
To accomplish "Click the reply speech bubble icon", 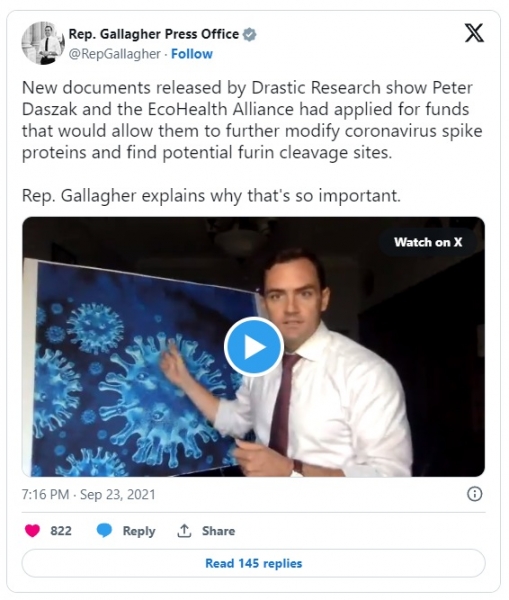I will coord(104,531).
